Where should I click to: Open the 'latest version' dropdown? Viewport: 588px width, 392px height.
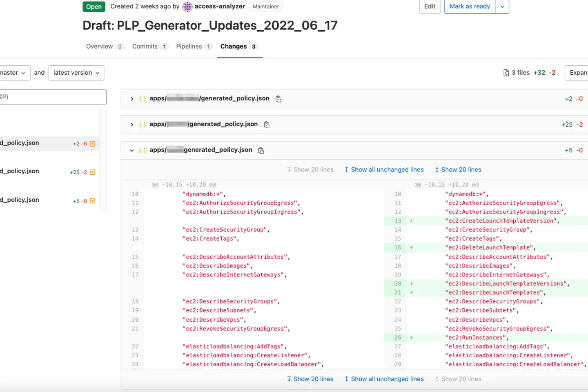pyautogui.click(x=76, y=73)
